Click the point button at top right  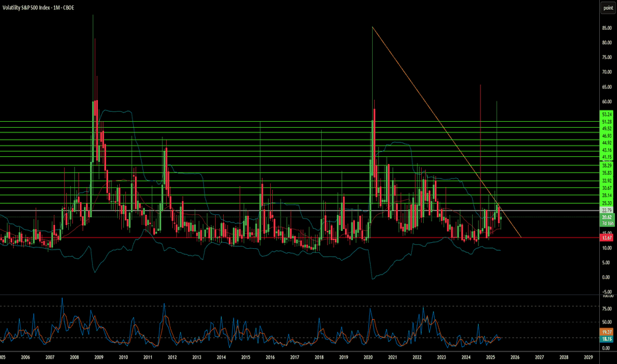click(x=608, y=8)
